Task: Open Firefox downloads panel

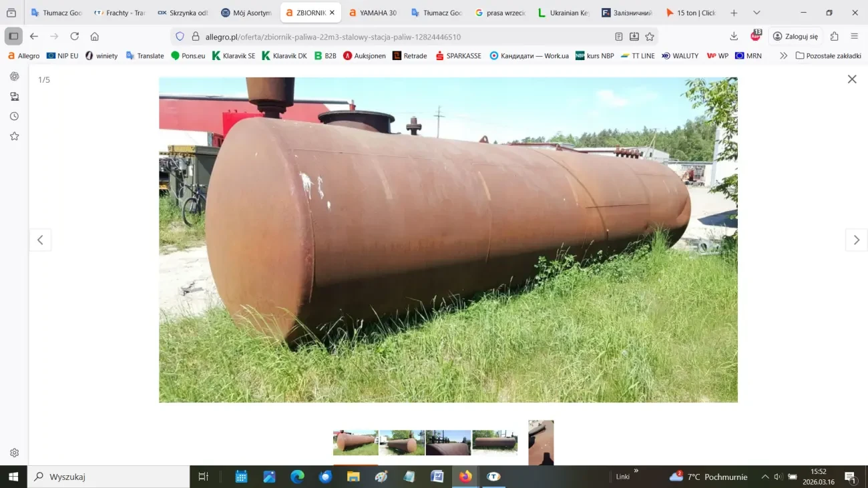Action: point(734,37)
